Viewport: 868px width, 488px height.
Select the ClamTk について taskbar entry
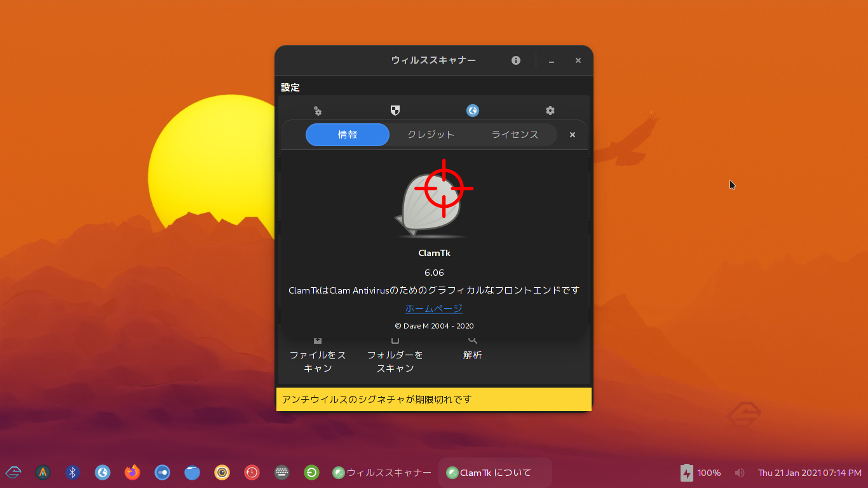[495, 473]
